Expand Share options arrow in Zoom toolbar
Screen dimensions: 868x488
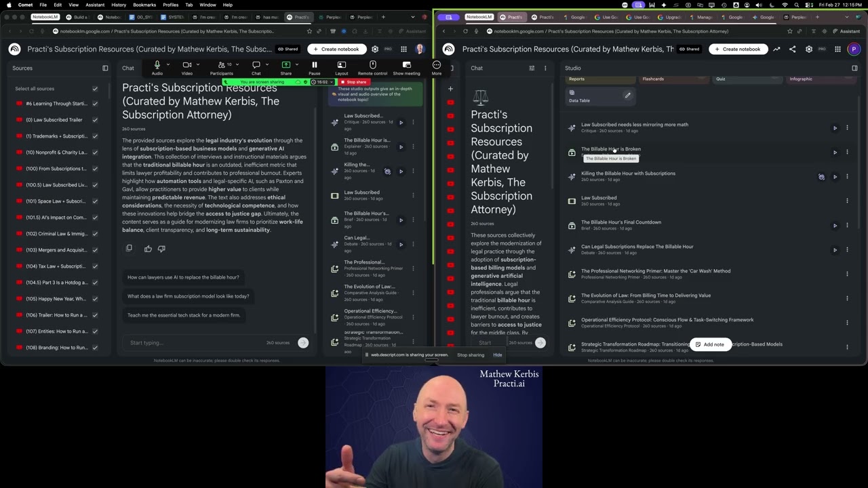point(296,65)
